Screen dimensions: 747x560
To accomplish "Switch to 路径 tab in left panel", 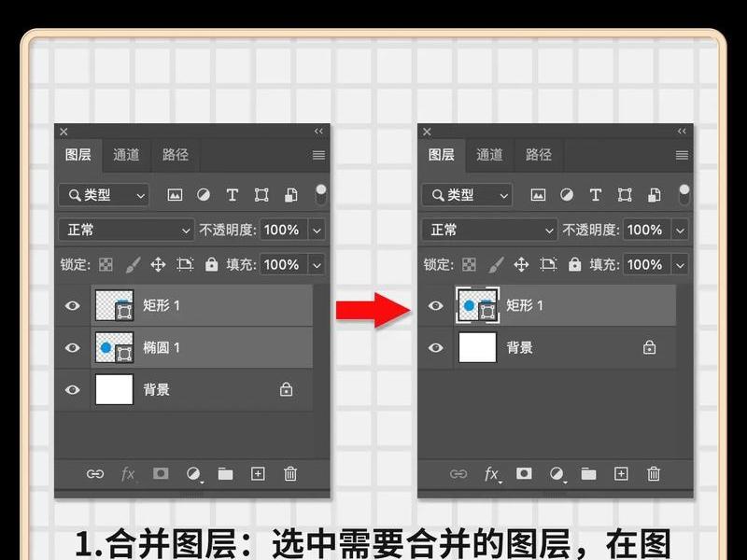I will click(176, 155).
